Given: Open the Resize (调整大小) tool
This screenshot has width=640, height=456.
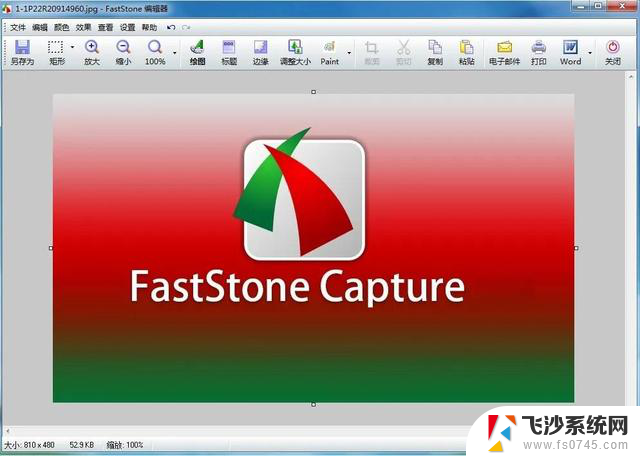Looking at the screenshot, I should [x=295, y=52].
